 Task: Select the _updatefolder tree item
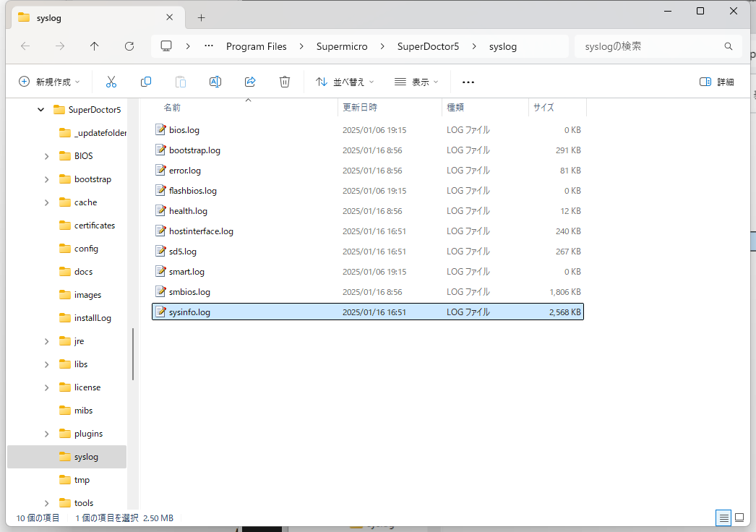(93, 132)
